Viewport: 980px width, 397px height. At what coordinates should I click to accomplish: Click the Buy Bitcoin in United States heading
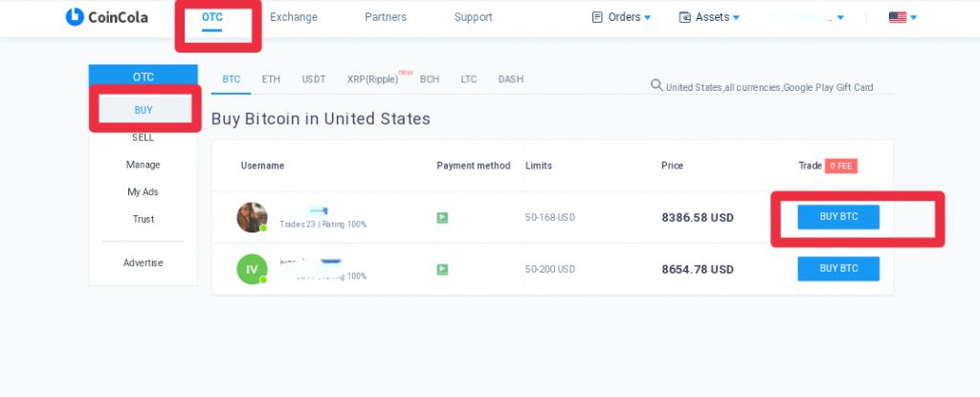pos(321,119)
